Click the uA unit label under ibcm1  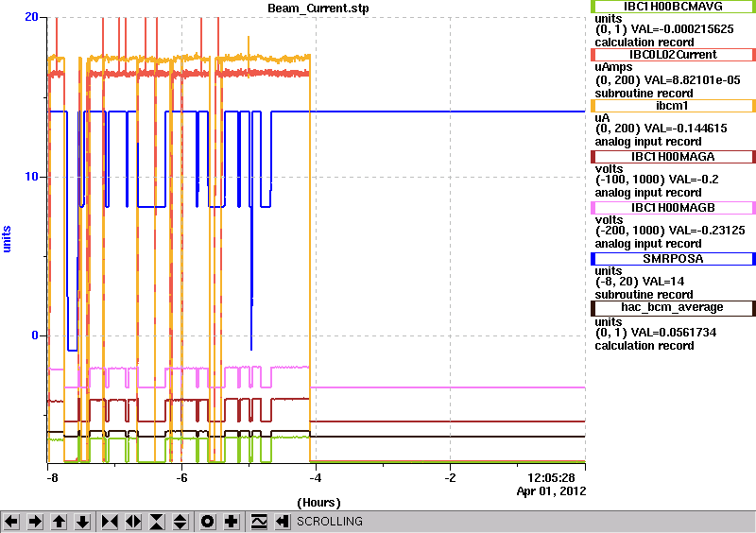pos(603,118)
